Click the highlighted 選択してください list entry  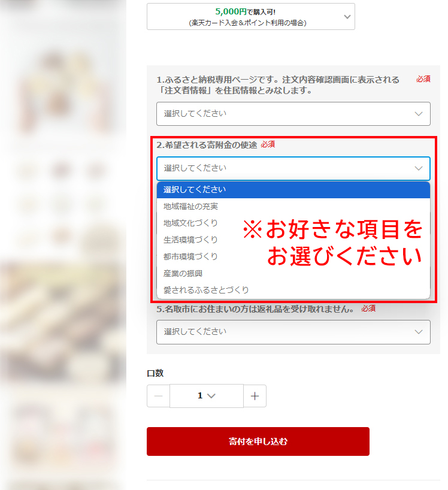pyautogui.click(x=293, y=190)
